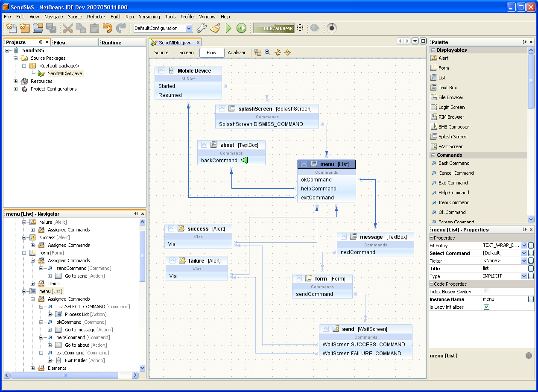Screen dimensions: 538x392
Task: Run the main project with the green arrow
Action: pyautogui.click(x=228, y=28)
